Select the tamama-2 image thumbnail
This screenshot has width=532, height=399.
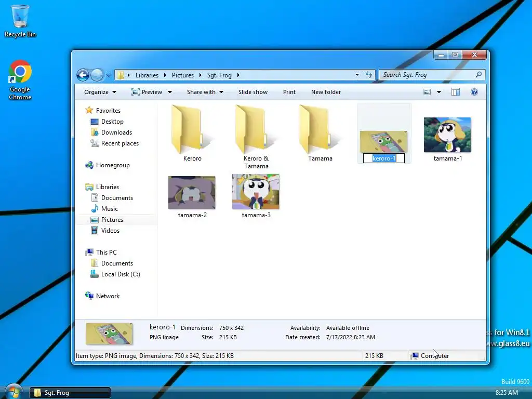click(192, 192)
